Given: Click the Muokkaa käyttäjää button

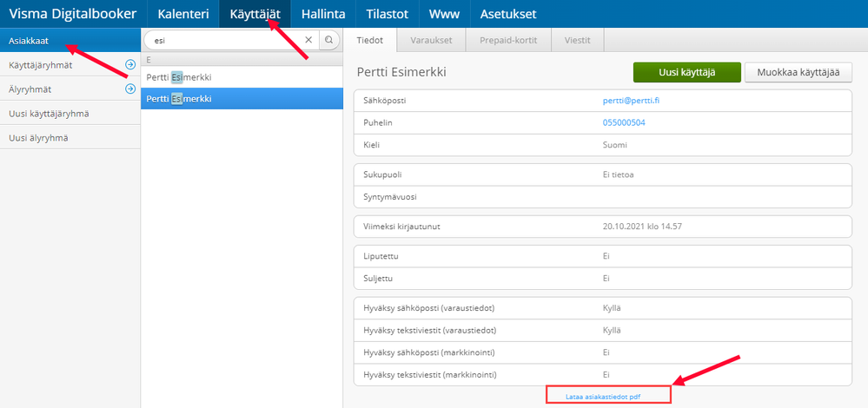Looking at the screenshot, I should coord(798,72).
